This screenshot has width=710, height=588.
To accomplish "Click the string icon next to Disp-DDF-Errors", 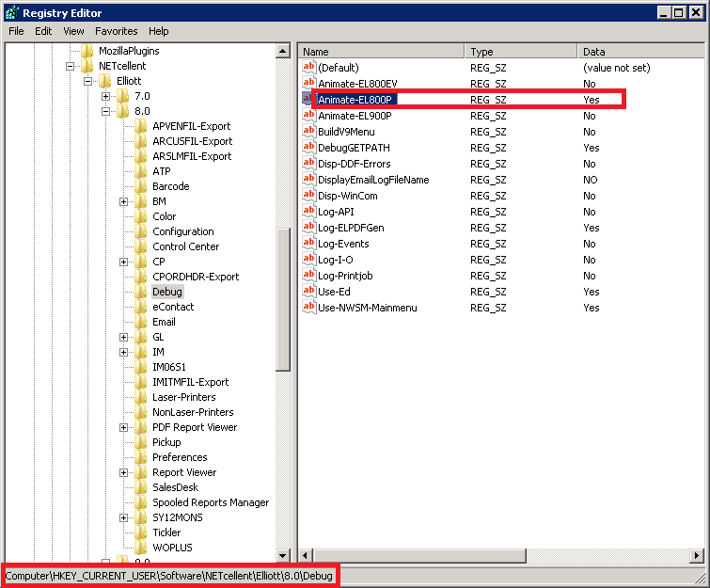I will [x=308, y=163].
